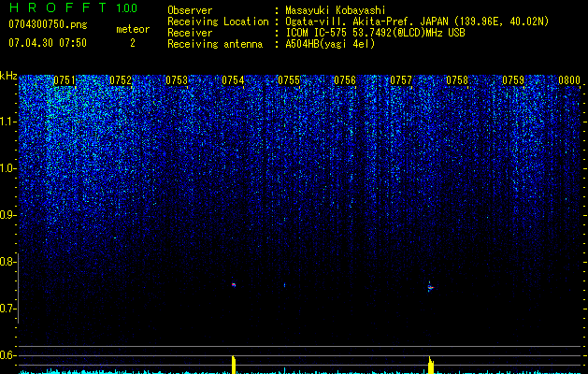
Task: Click the 0753 time marker
Action: coord(177,80)
